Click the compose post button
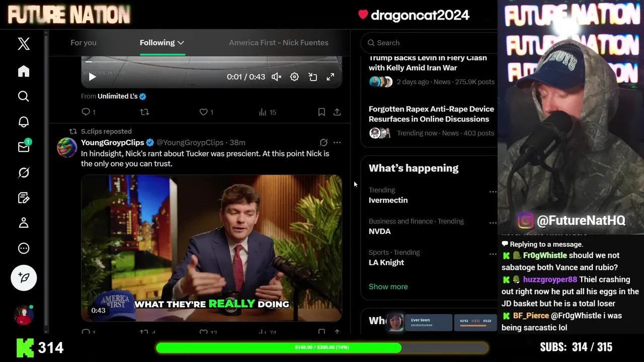Image resolution: width=644 pixels, height=362 pixels. click(24, 278)
